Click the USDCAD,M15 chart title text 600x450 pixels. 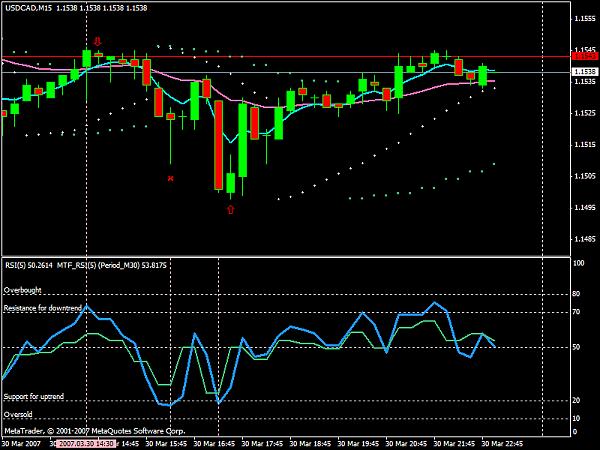point(28,8)
